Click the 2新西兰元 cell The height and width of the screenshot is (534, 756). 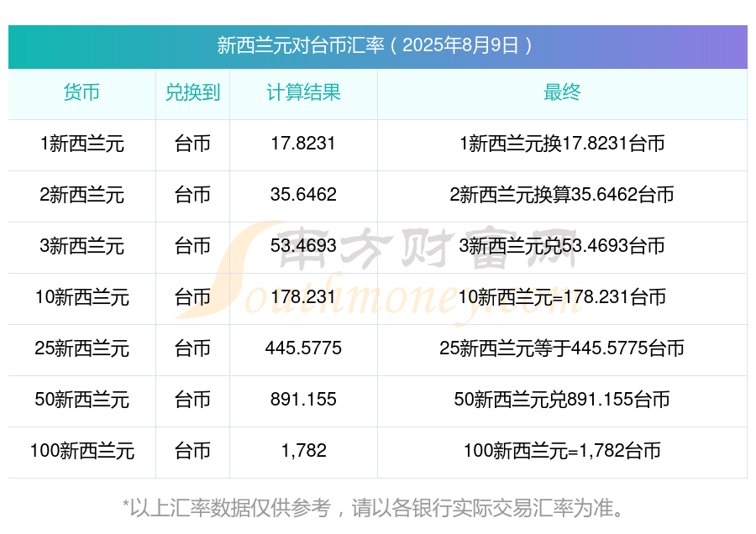[82, 195]
